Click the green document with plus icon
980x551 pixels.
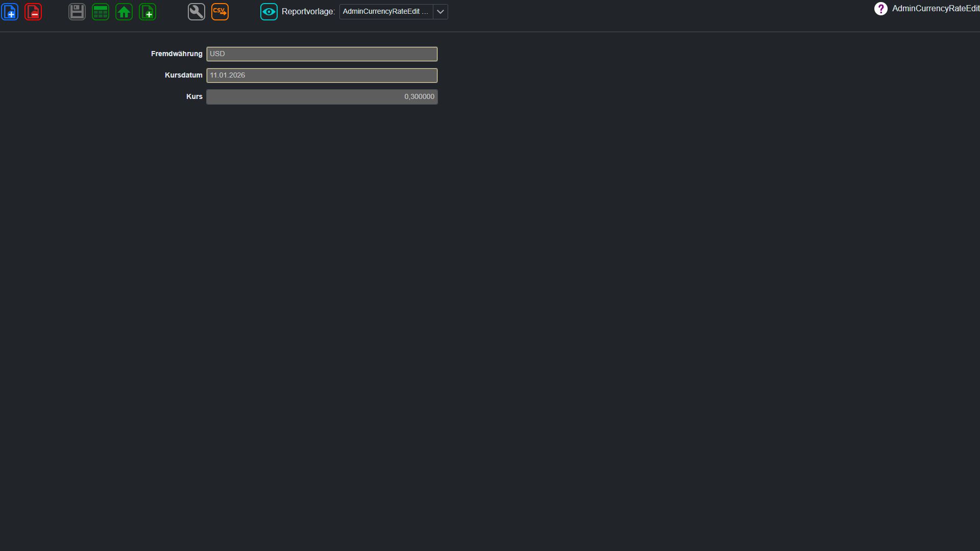[x=148, y=12]
